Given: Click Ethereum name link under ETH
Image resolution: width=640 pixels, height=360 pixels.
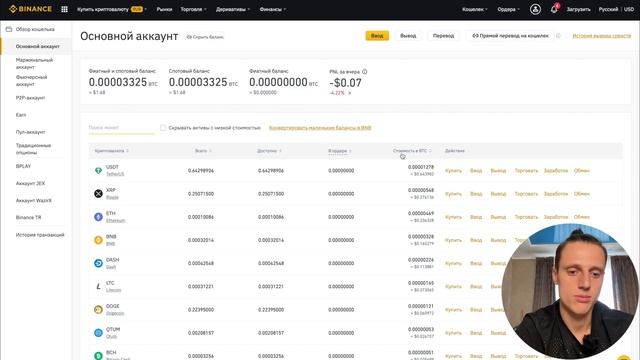Looking at the screenshot, I should (x=116, y=221).
